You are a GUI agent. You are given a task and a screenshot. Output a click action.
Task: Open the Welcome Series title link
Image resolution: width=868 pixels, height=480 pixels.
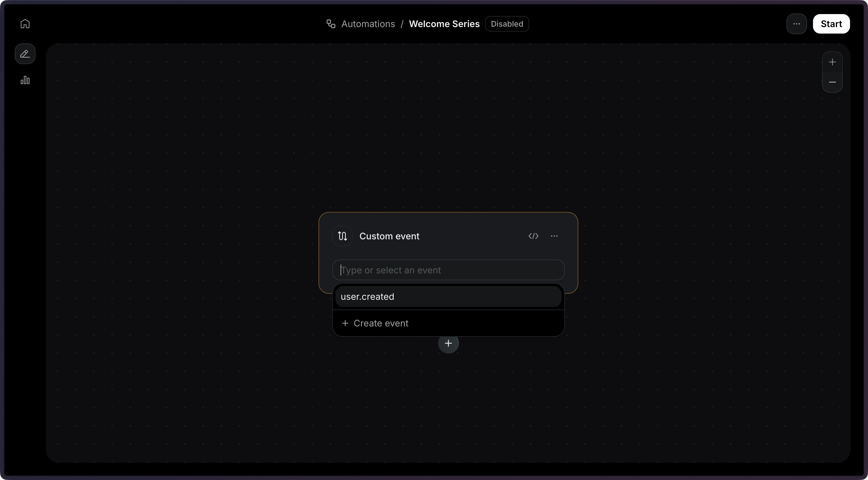[444, 24]
